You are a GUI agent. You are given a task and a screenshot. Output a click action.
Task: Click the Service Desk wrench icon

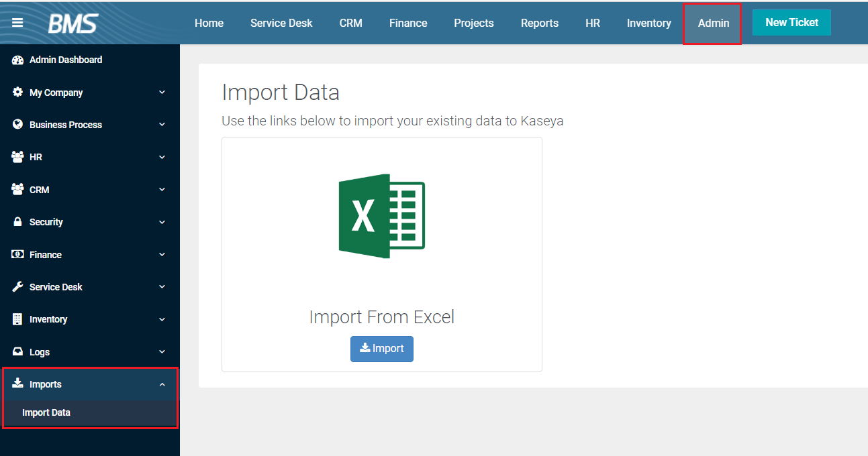click(18, 287)
